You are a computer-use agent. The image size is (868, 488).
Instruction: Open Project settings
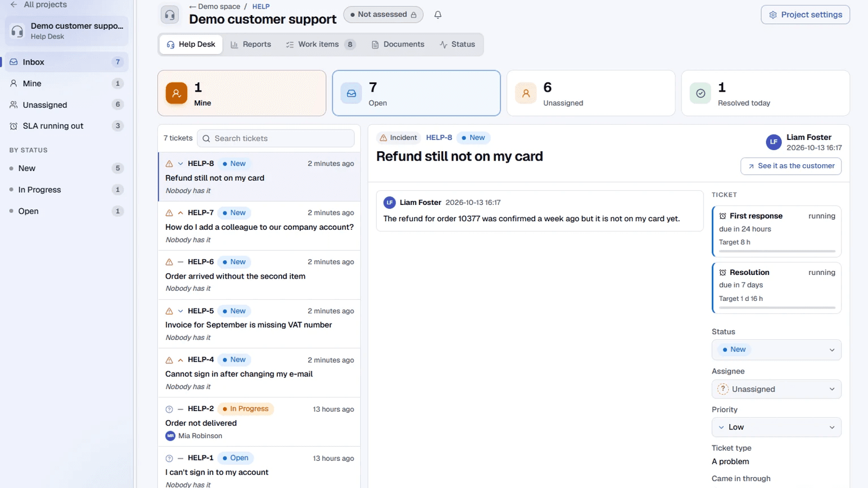click(x=806, y=15)
